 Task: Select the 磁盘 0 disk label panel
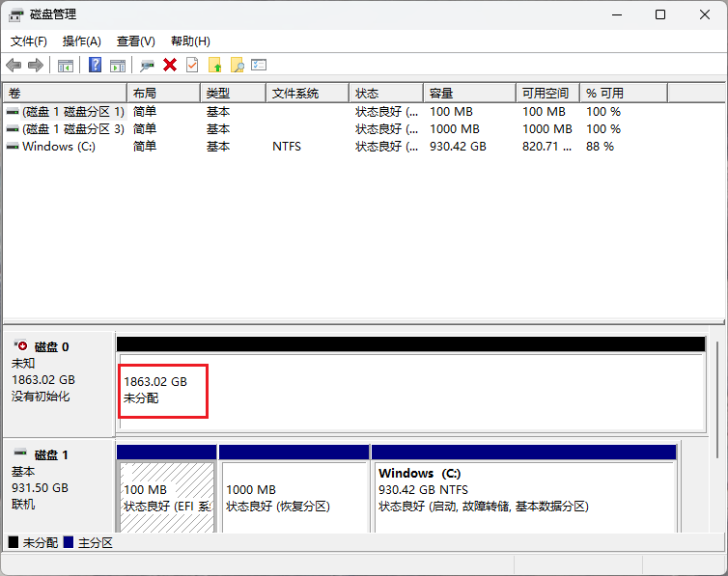59,384
